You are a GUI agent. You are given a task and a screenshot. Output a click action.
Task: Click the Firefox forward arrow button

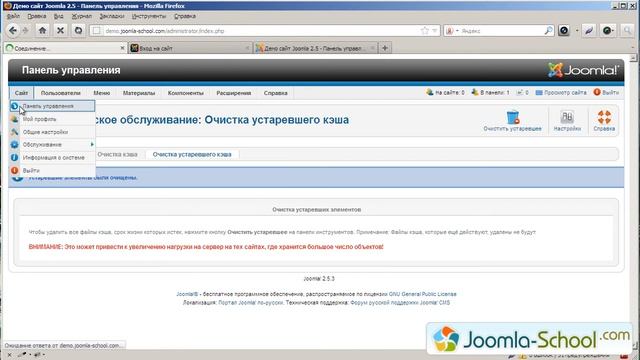[x=25, y=31]
